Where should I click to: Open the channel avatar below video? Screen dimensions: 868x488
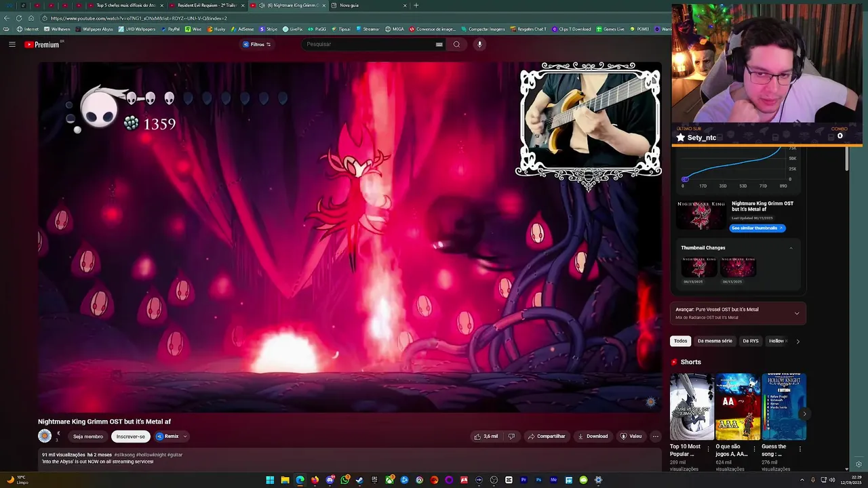coord(45,436)
